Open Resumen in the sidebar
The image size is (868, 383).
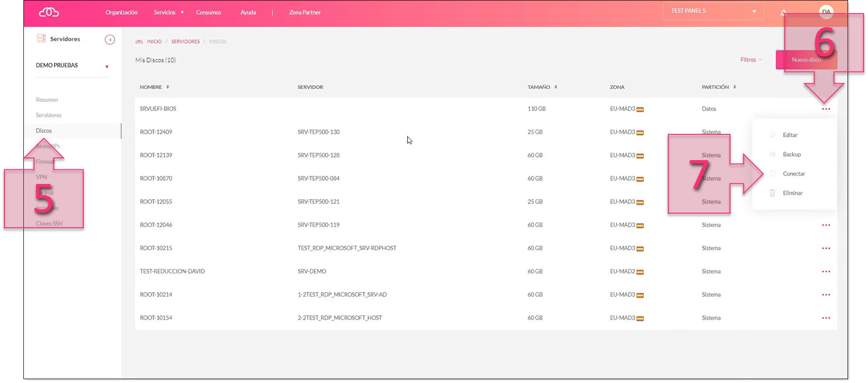click(47, 100)
